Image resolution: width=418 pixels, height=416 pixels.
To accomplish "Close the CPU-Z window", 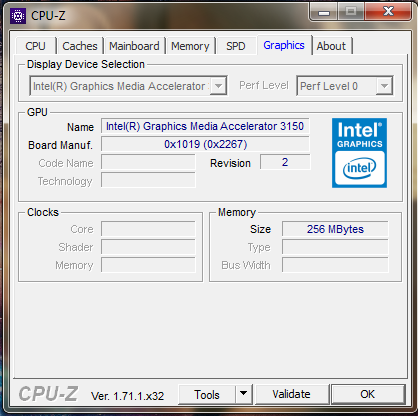I will tap(389, 12).
